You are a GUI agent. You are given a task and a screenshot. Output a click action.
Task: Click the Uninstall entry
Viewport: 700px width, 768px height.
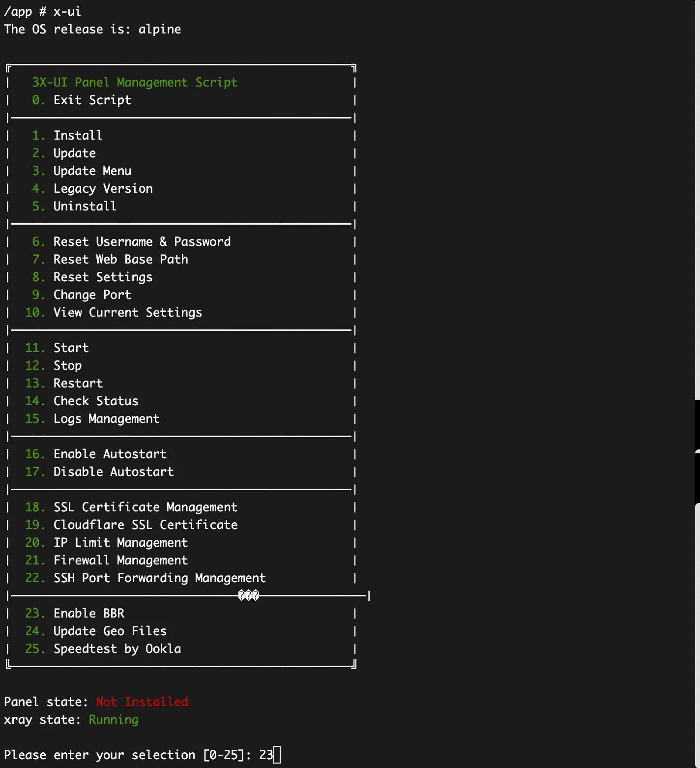click(x=85, y=206)
